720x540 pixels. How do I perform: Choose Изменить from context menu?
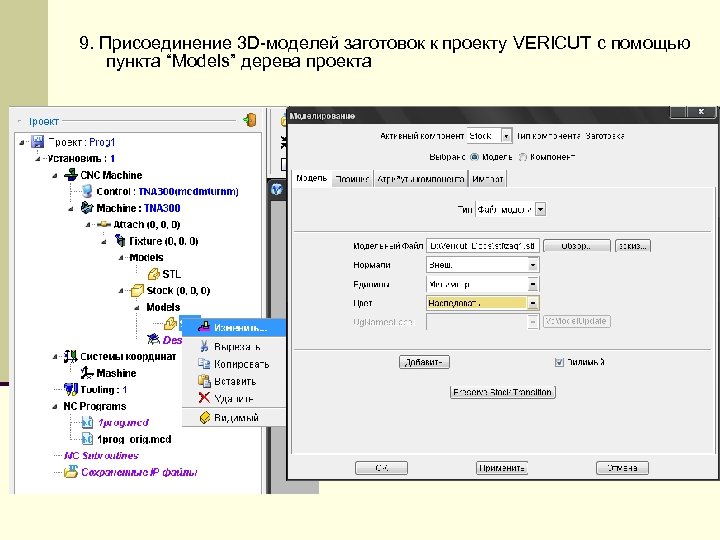pos(234,327)
